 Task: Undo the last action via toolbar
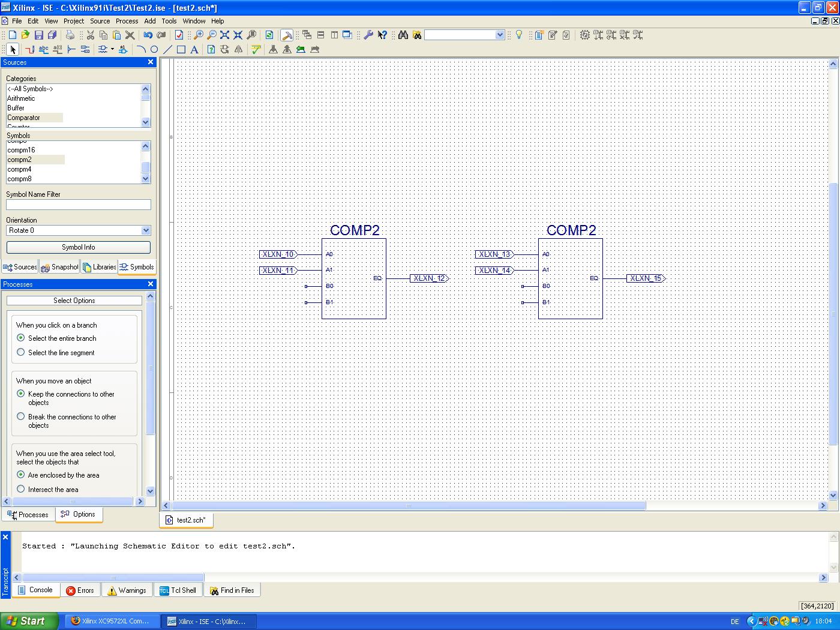148,35
